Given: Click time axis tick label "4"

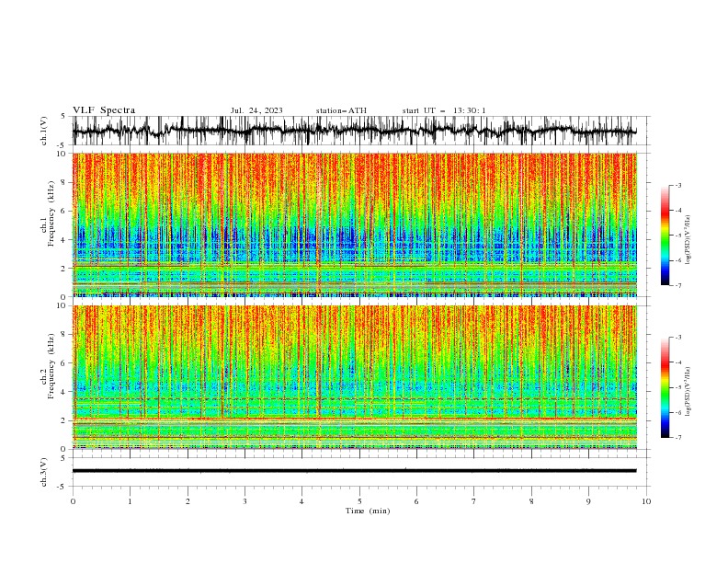Looking at the screenshot, I should (301, 501).
